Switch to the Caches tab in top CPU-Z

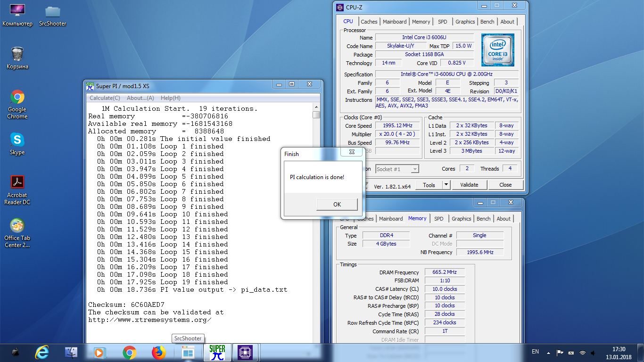pyautogui.click(x=369, y=22)
